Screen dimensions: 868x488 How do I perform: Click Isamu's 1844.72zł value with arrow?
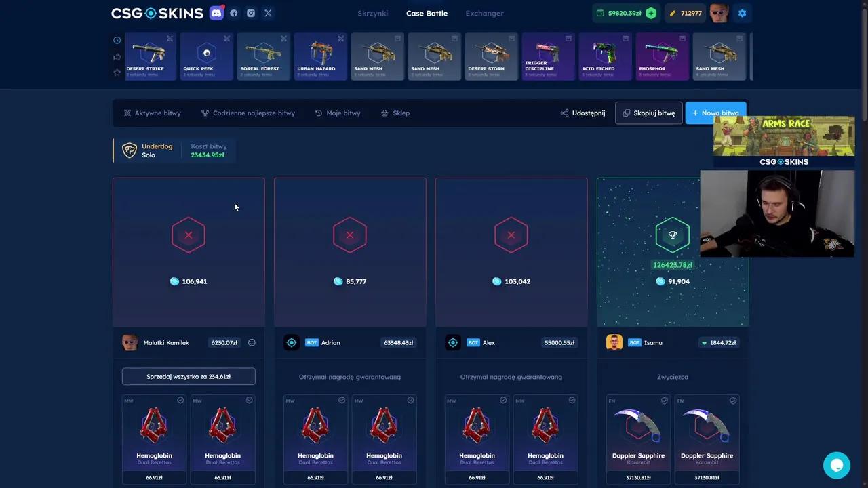[x=719, y=342]
